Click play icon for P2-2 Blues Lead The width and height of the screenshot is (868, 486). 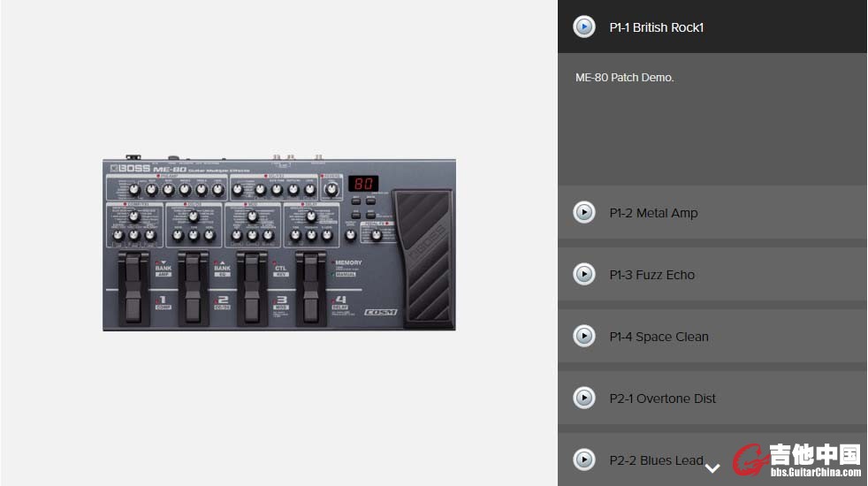tap(584, 460)
